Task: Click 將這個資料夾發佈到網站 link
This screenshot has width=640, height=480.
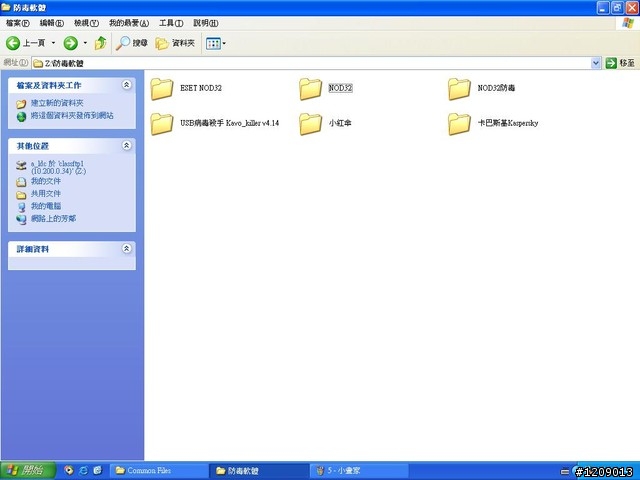Action: [x=72, y=116]
